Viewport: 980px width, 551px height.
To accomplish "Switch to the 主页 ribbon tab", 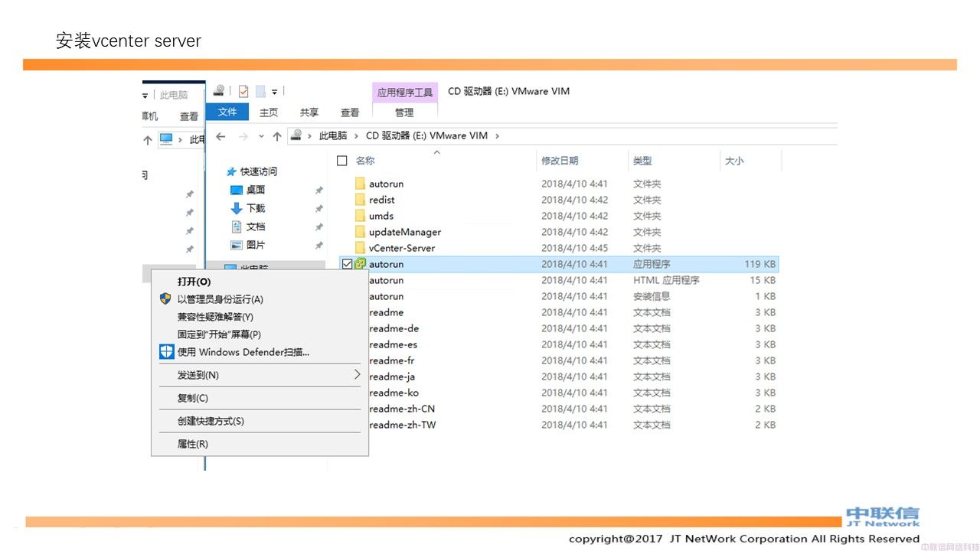I will click(x=269, y=112).
